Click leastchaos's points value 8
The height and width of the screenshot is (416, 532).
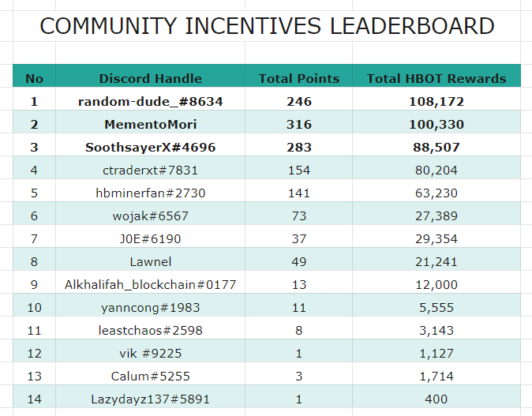click(299, 331)
